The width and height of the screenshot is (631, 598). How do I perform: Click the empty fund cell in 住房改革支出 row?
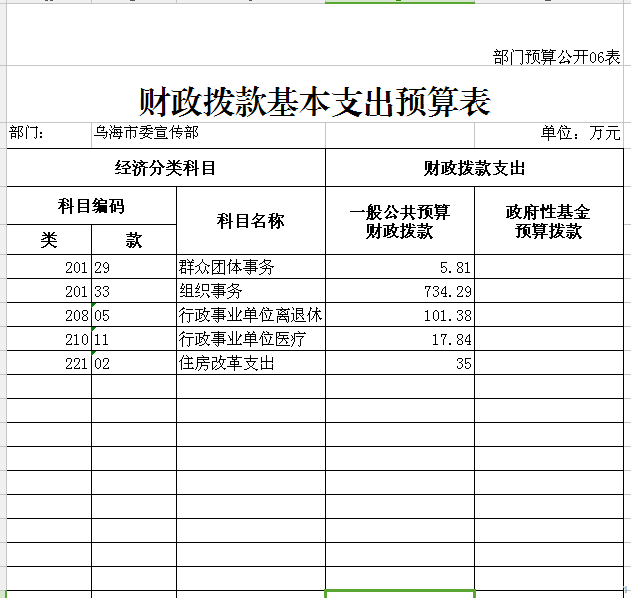(x=549, y=363)
